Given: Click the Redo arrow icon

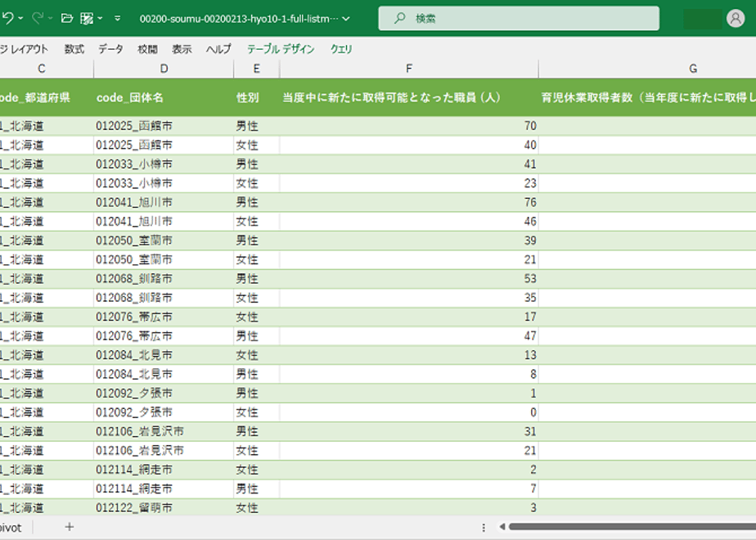Looking at the screenshot, I should coord(38,18).
